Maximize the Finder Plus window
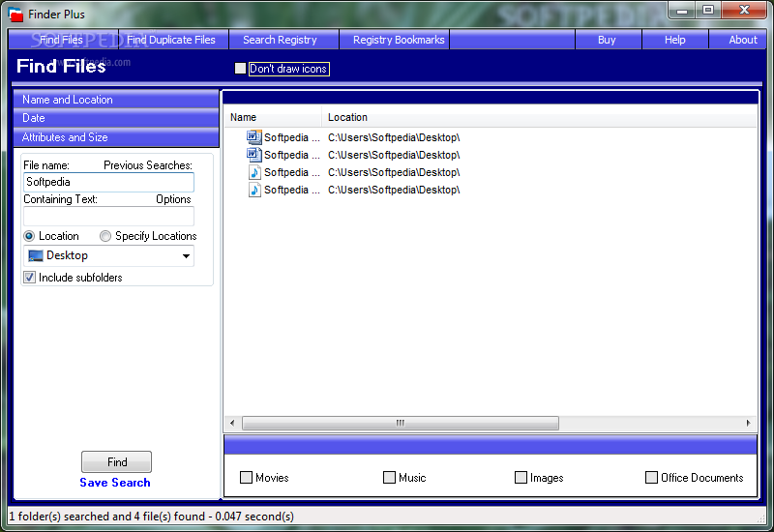This screenshot has width=774, height=532. pyautogui.click(x=708, y=11)
